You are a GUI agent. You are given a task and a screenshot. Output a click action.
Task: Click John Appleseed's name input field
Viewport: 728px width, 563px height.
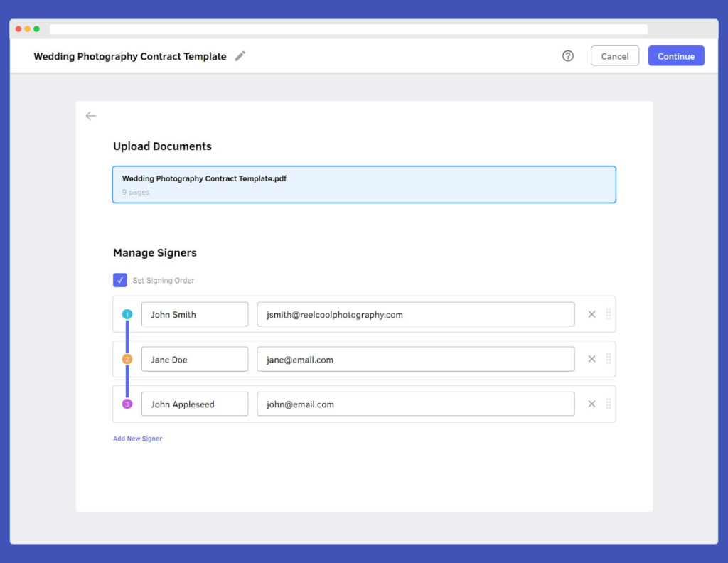click(194, 404)
